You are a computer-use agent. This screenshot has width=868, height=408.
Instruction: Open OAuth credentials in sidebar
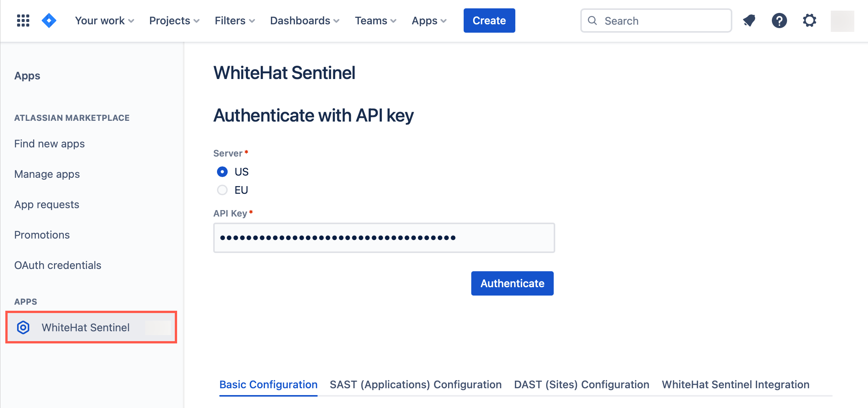(x=58, y=265)
